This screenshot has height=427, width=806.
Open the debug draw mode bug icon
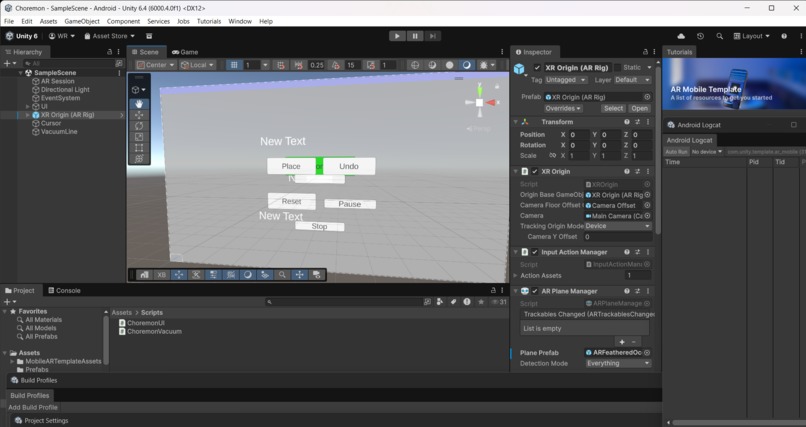(x=483, y=65)
